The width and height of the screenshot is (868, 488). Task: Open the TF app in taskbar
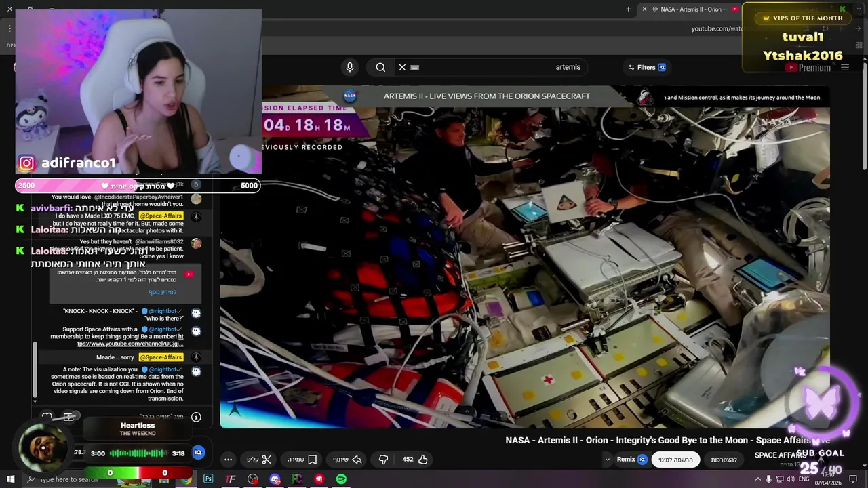point(231,479)
